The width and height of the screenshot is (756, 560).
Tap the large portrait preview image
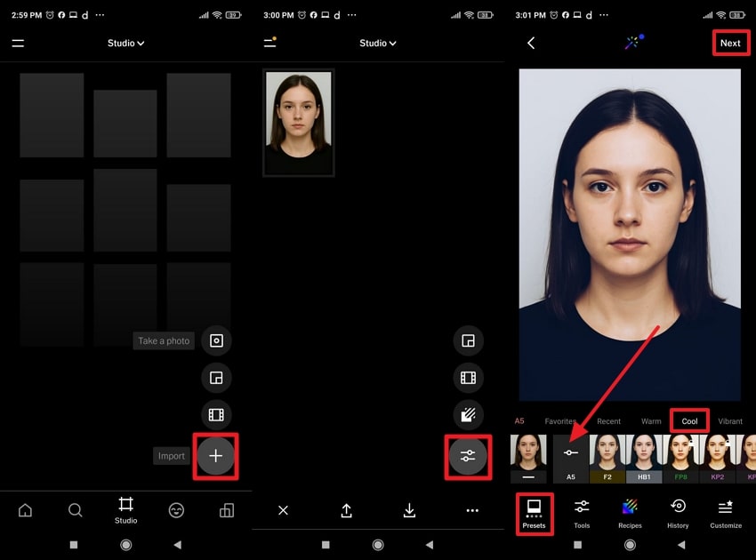[630, 235]
